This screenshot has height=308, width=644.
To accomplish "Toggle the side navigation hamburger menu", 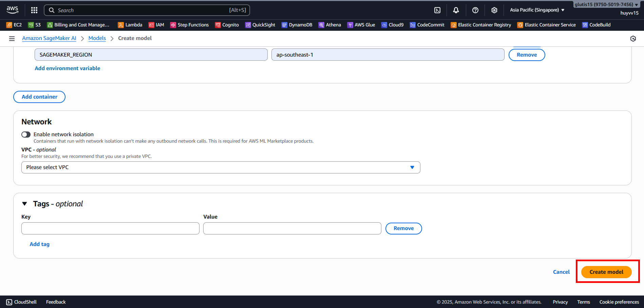I will [x=12, y=39].
